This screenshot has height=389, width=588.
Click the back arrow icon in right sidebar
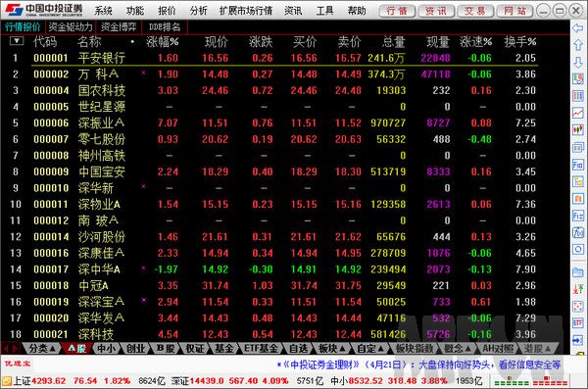pyautogui.click(x=577, y=27)
